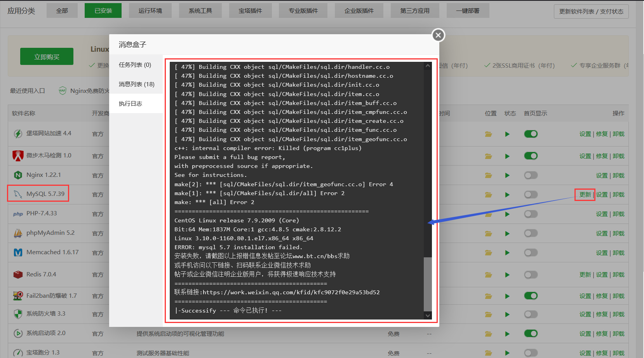Click 设置 link for Nginx 1.22.1
The width and height of the screenshot is (644, 358).
[x=602, y=176]
